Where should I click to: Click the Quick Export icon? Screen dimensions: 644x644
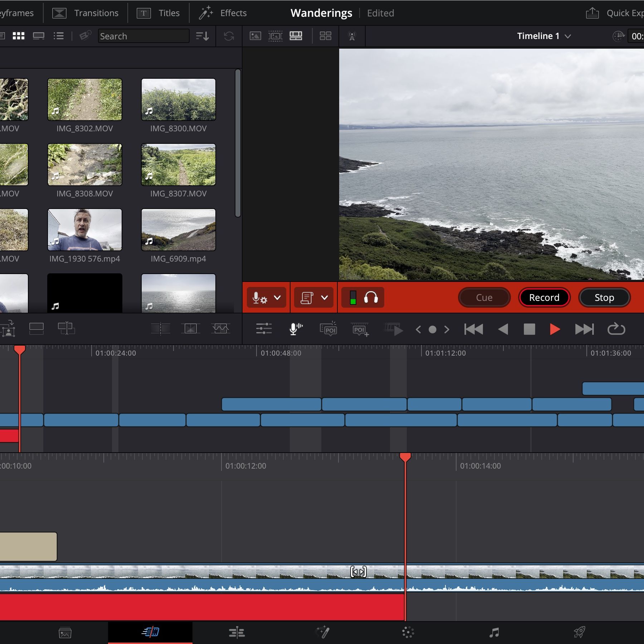[x=592, y=13]
